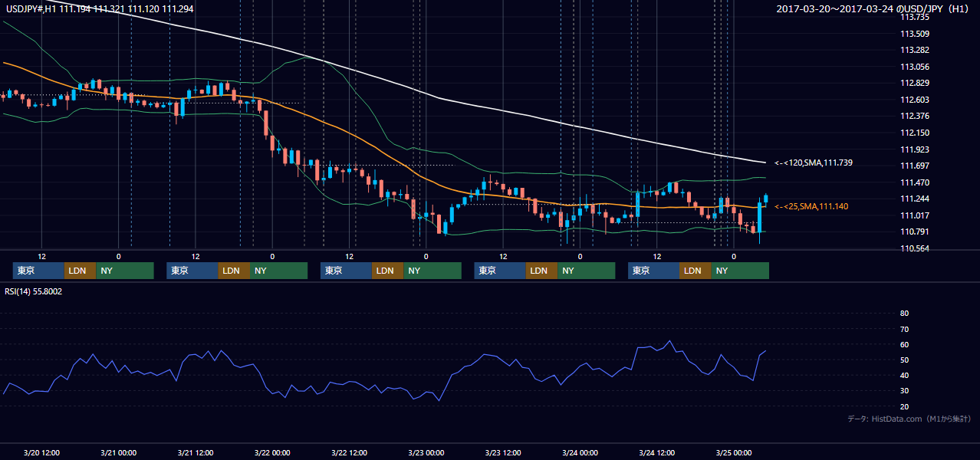Click price axis value 113.282
The height and width of the screenshot is (460, 980).
pyautogui.click(x=914, y=50)
